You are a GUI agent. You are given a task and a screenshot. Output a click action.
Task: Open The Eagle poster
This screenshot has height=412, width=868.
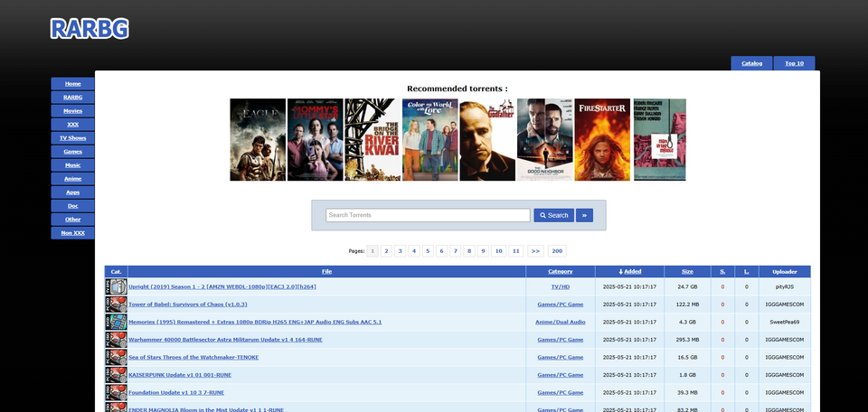(x=258, y=139)
